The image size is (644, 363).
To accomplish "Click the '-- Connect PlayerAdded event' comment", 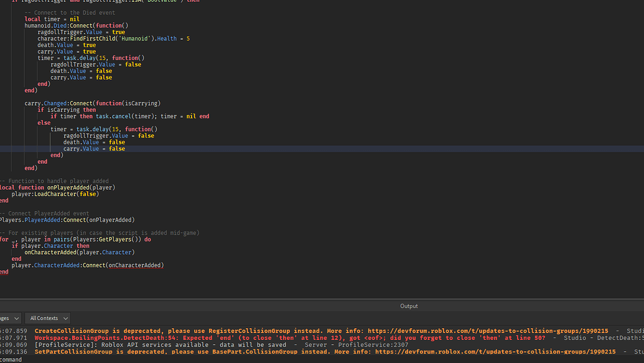I will click(x=44, y=214).
